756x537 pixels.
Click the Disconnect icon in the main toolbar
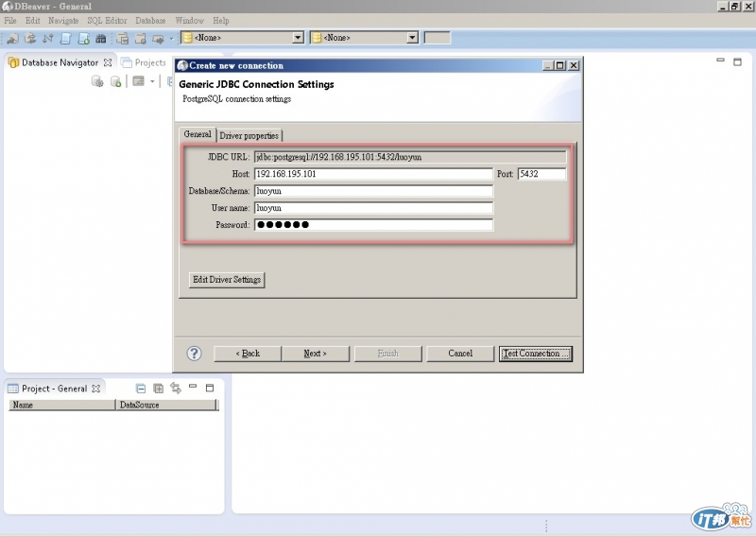coord(48,39)
